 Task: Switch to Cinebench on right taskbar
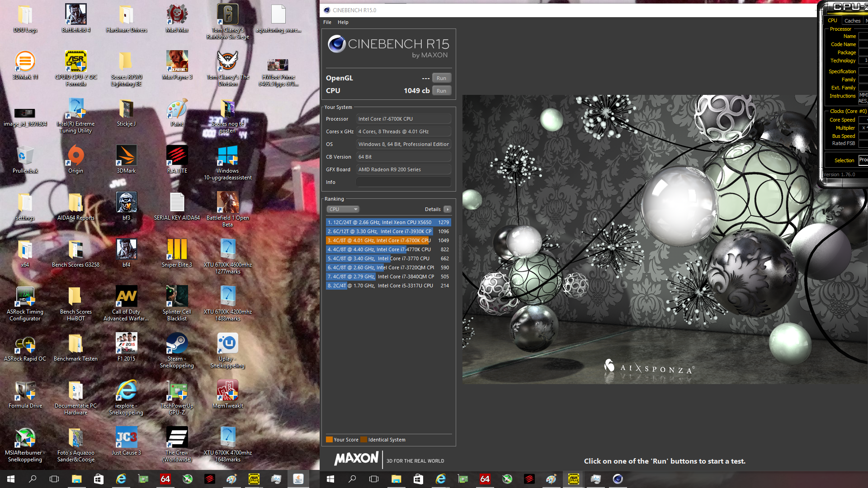click(x=618, y=479)
